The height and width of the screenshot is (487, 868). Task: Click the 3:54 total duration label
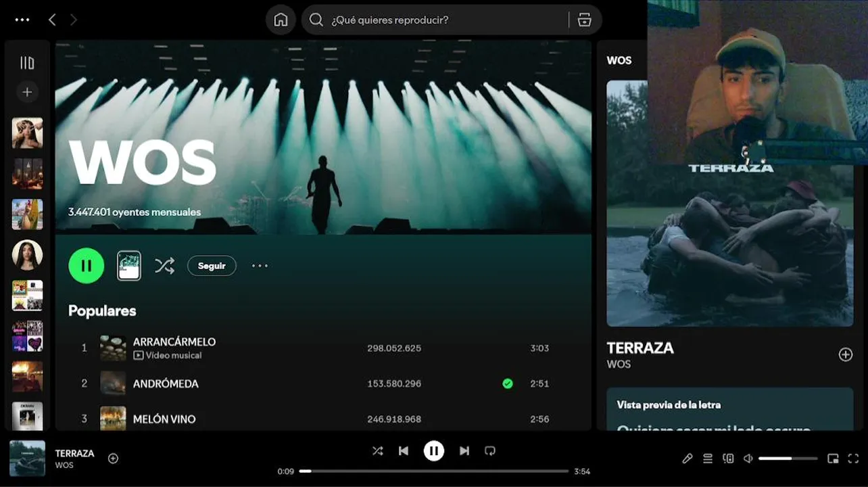[582, 471]
